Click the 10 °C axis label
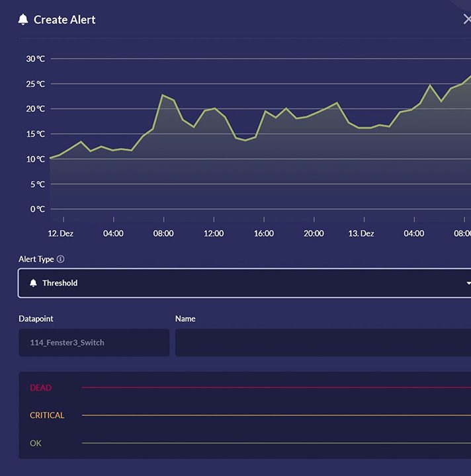The width and height of the screenshot is (471, 476). click(36, 159)
